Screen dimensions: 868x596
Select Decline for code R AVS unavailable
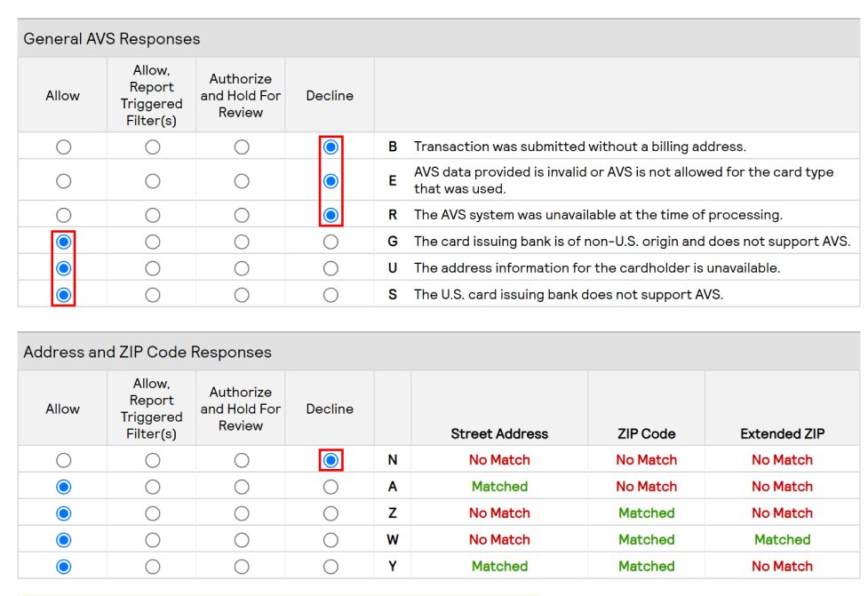330,215
